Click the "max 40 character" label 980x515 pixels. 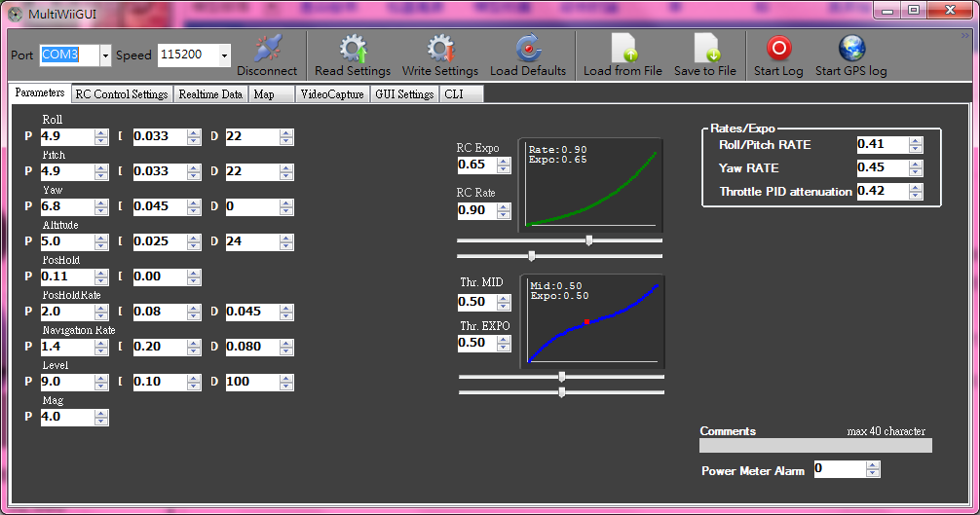click(886, 431)
